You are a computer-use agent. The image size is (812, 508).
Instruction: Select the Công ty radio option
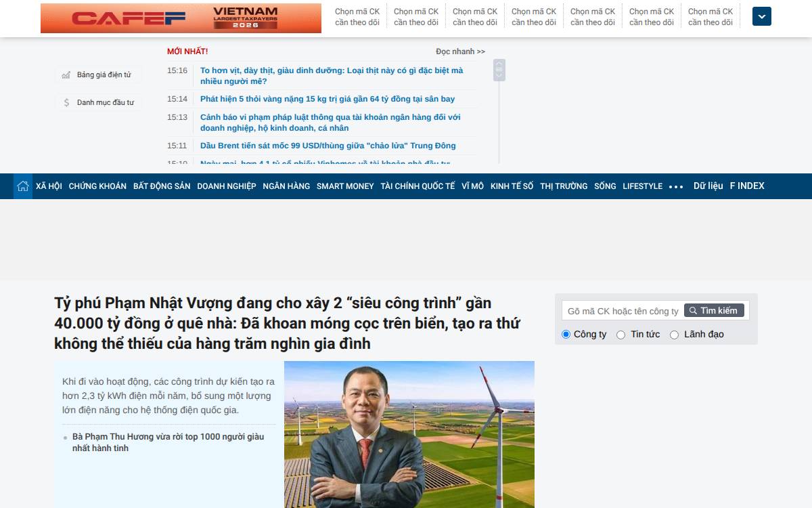pyautogui.click(x=566, y=334)
